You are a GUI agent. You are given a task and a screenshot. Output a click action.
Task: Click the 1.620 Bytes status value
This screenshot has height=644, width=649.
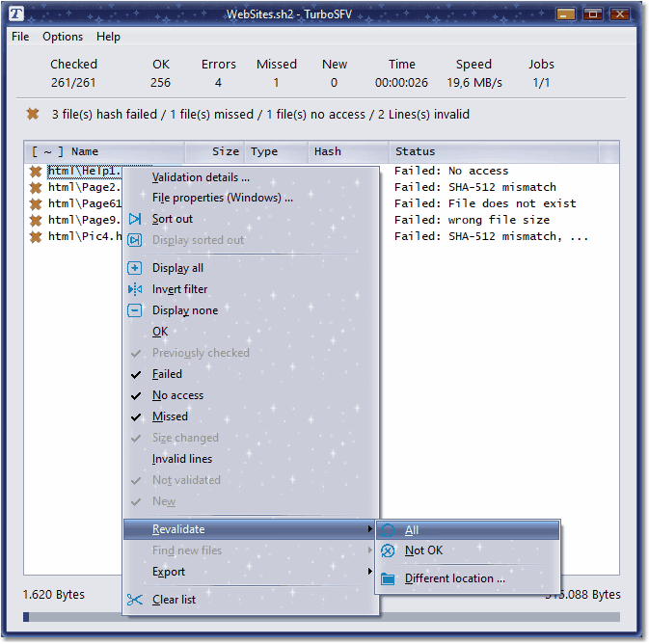point(53,595)
